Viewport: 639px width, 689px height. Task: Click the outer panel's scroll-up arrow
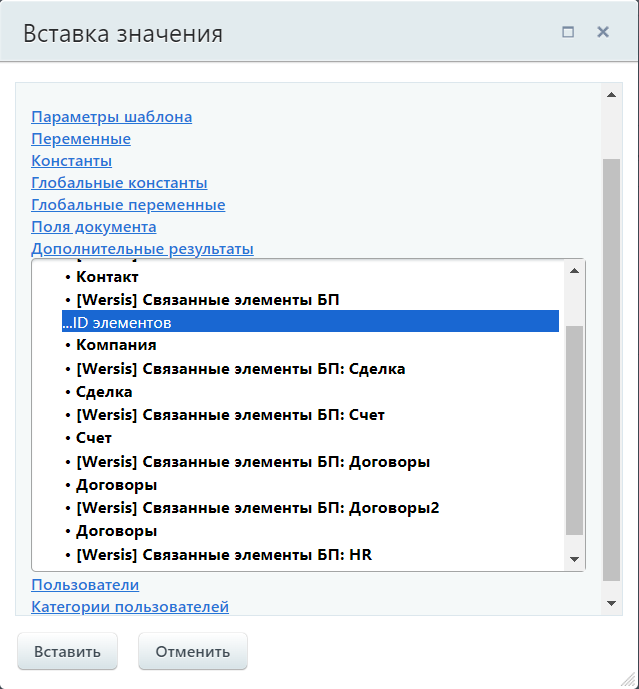(x=611, y=95)
